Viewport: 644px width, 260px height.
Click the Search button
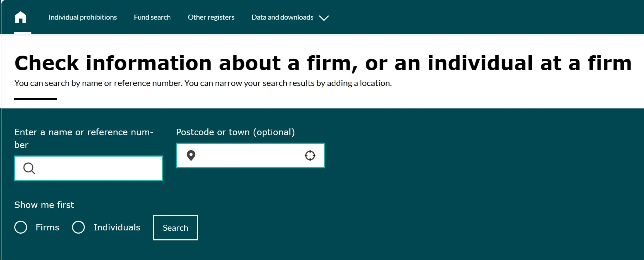(x=175, y=228)
